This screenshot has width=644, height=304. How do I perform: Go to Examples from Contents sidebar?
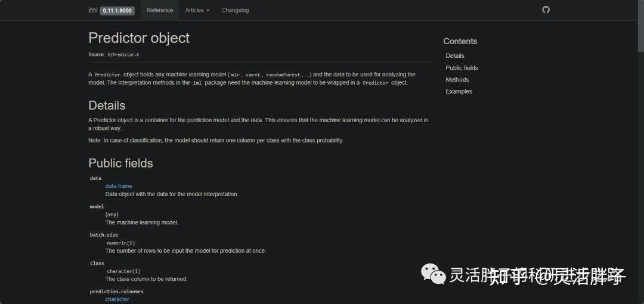point(459,91)
